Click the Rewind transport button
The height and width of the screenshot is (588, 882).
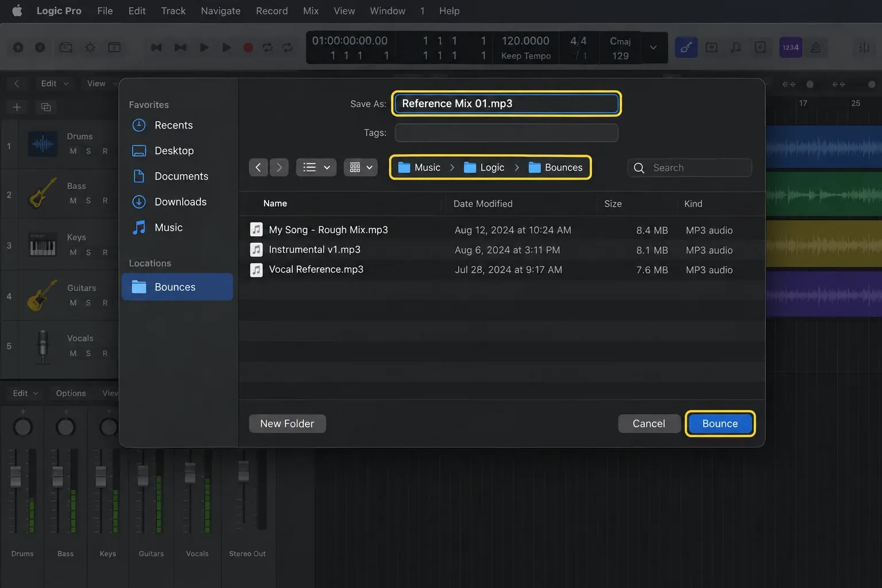coord(156,48)
